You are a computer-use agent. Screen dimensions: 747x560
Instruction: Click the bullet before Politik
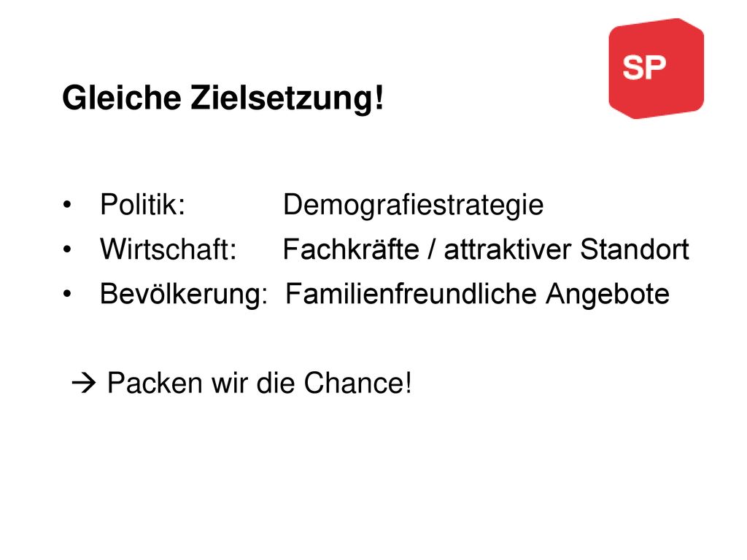[67, 205]
